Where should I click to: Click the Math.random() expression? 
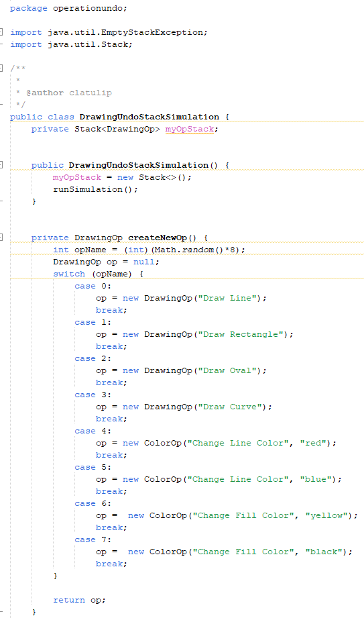click(189, 250)
